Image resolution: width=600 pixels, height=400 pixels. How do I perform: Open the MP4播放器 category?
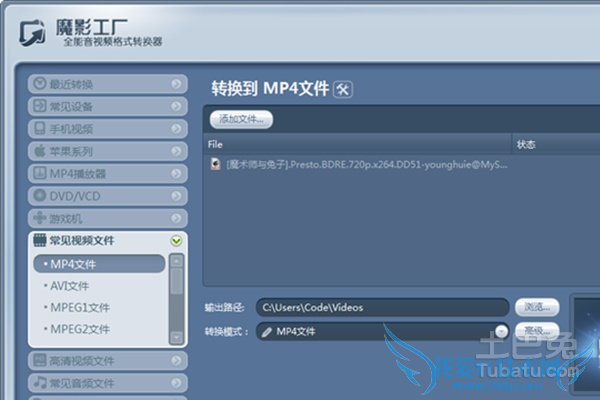[x=108, y=173]
